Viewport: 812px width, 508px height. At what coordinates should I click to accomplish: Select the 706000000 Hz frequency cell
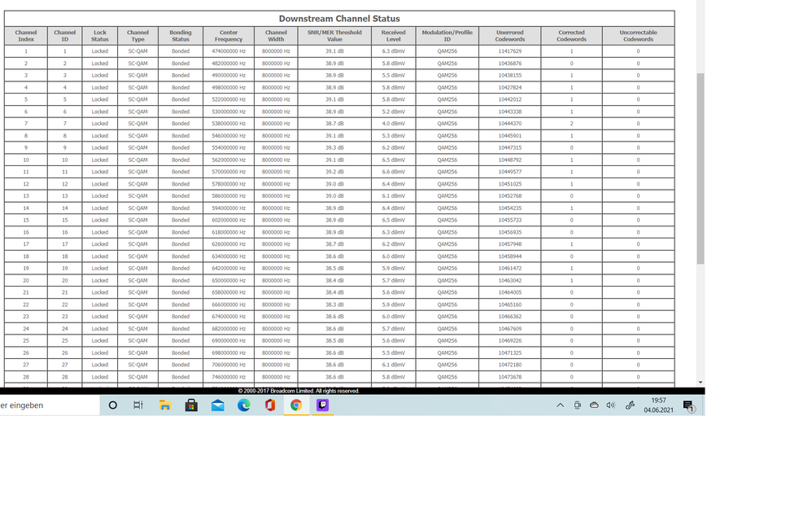click(x=229, y=365)
